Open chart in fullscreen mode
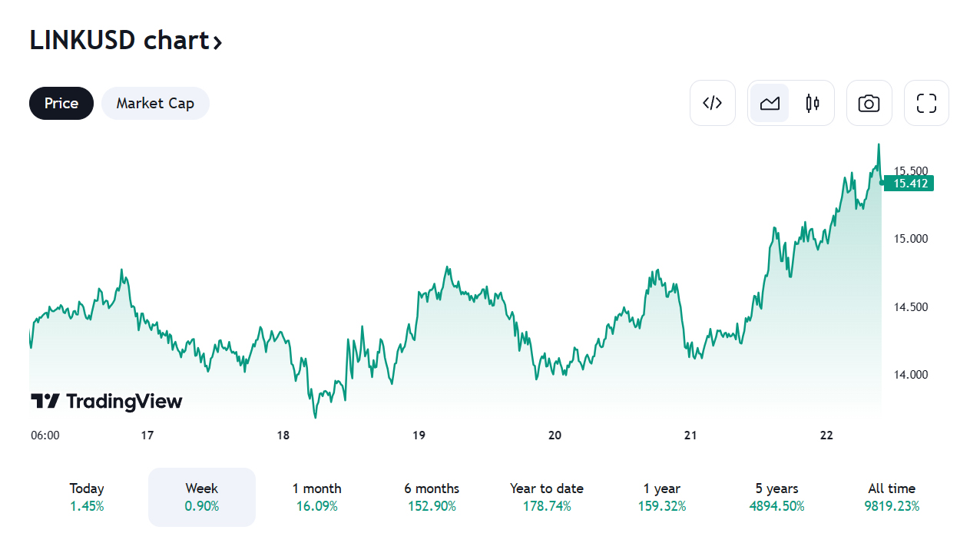This screenshot has height=553, width=980. click(926, 103)
